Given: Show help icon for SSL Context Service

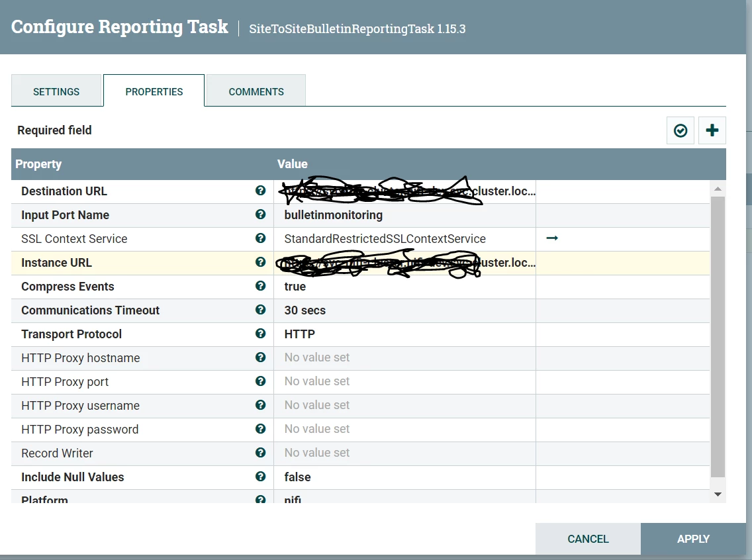Looking at the screenshot, I should tap(260, 238).
